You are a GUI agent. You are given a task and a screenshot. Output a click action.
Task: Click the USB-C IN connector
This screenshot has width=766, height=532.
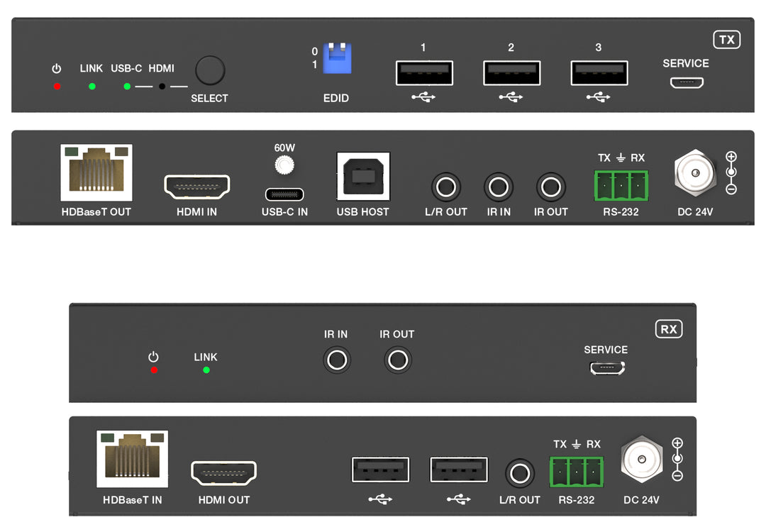[284, 194]
